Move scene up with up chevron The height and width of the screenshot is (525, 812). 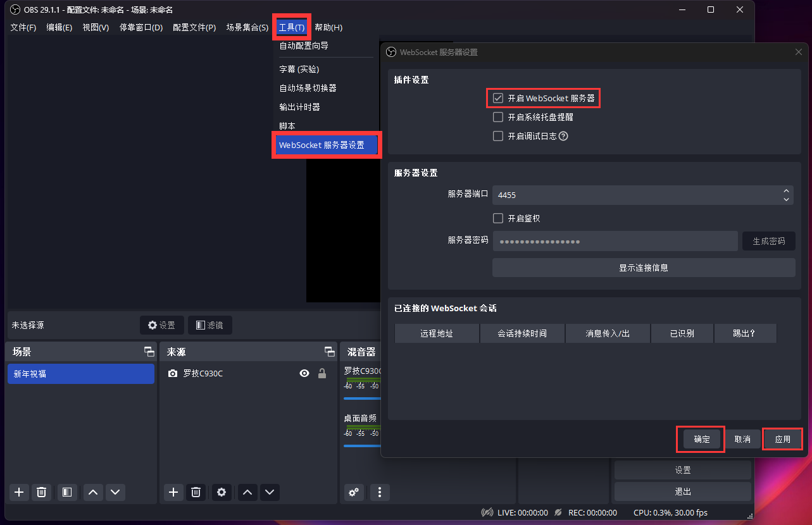[x=93, y=492]
